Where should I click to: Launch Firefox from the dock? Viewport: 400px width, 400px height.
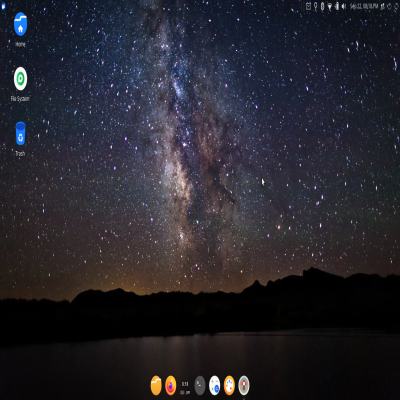[171, 385]
